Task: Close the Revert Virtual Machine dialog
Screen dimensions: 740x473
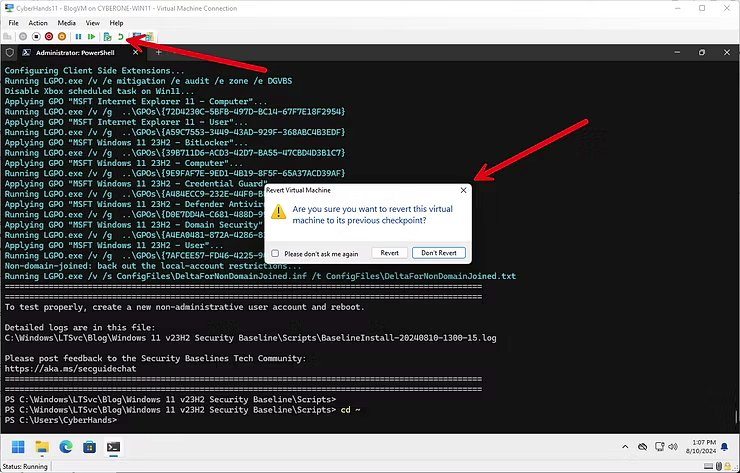Action: coord(463,190)
